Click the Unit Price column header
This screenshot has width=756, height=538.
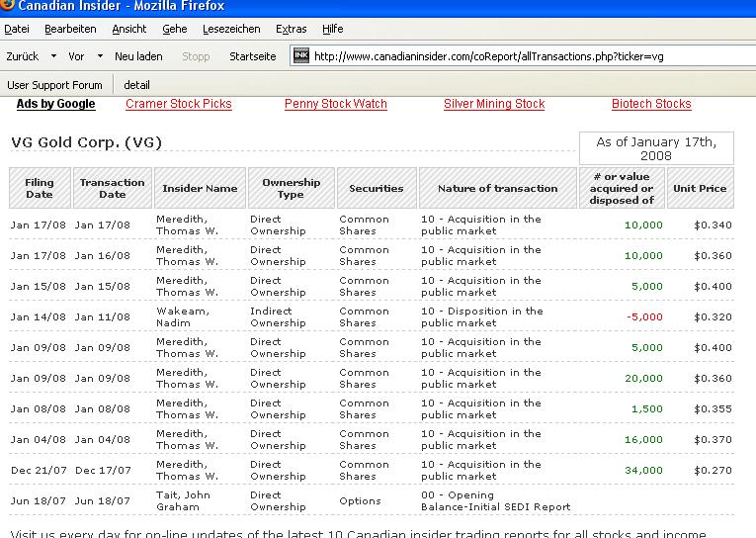pos(700,188)
